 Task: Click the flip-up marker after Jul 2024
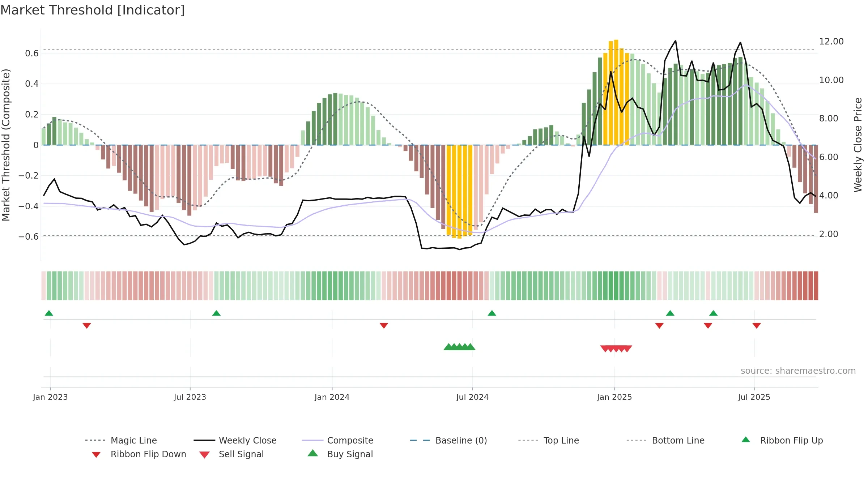(492, 313)
